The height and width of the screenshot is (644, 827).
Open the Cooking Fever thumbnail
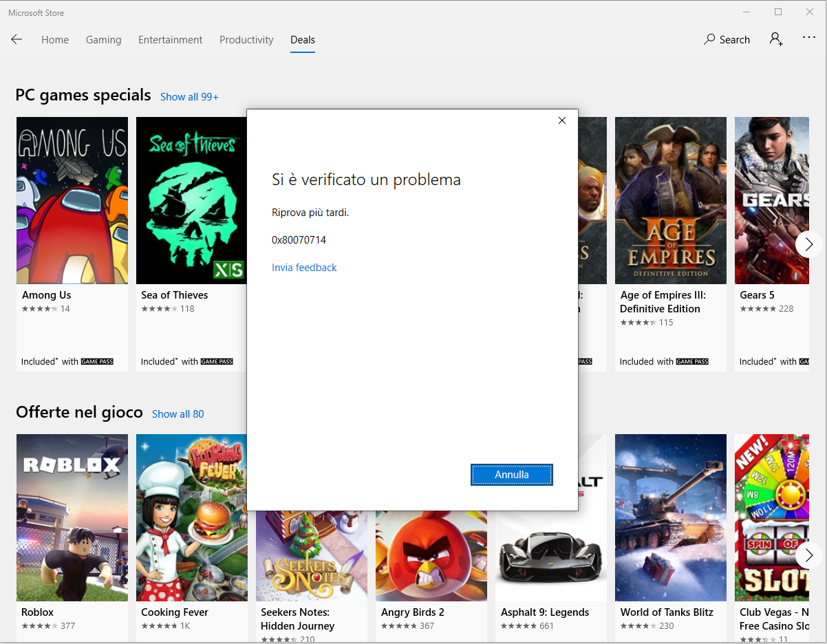192,517
